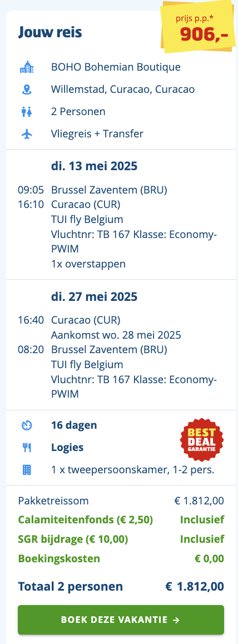238x644 pixels.
Task: Click the Totaal 2 personen amount € 1.812,00
Action: click(x=195, y=587)
